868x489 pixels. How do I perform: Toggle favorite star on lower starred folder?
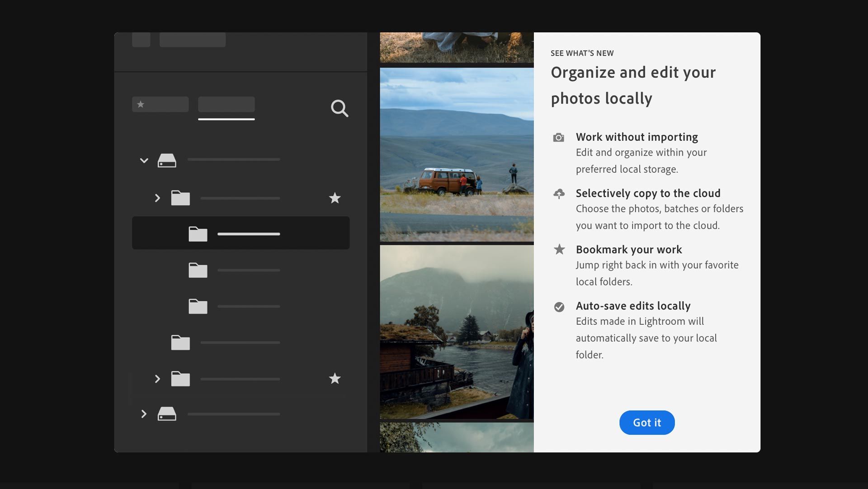(x=335, y=379)
